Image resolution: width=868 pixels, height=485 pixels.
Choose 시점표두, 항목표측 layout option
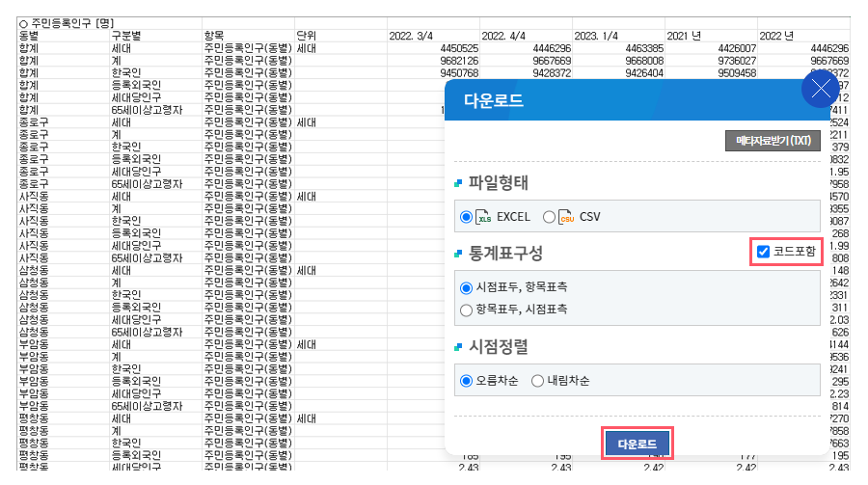point(468,287)
